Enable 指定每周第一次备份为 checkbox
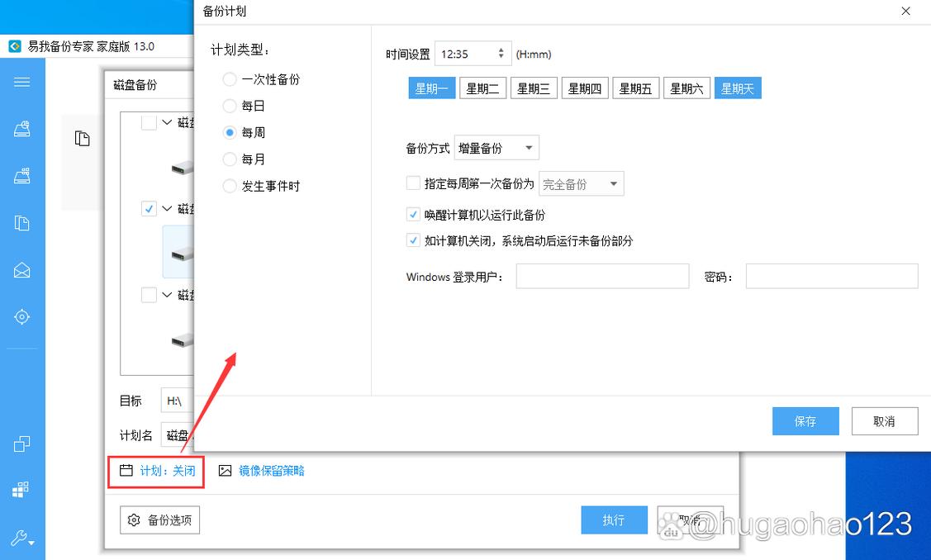The width and height of the screenshot is (931, 560). tap(413, 183)
